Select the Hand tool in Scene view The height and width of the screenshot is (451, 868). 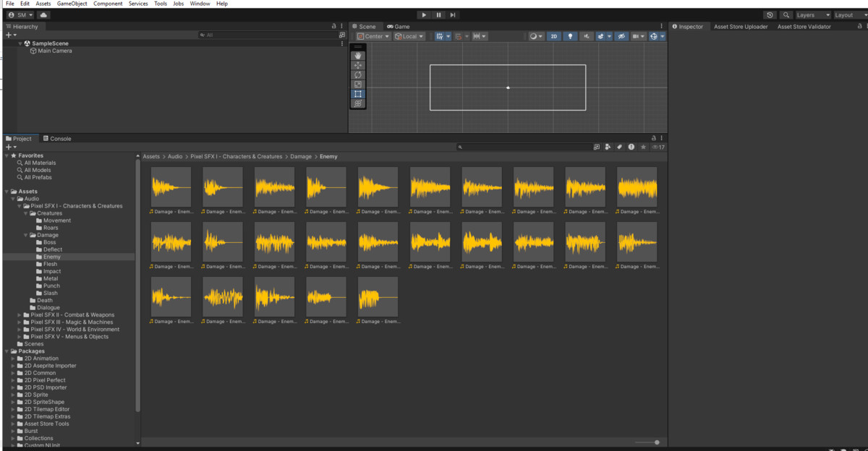[x=358, y=56]
